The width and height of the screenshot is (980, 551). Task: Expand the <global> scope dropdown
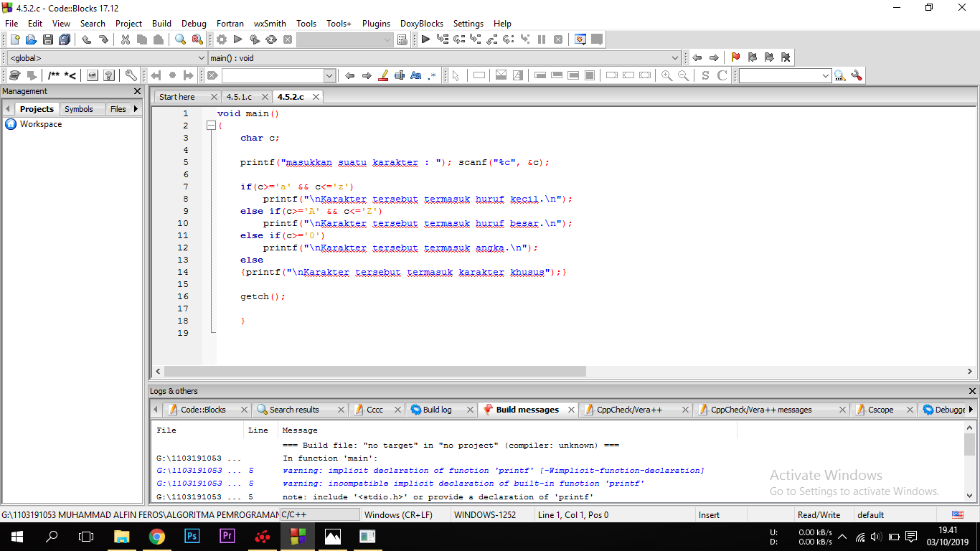[x=201, y=58]
